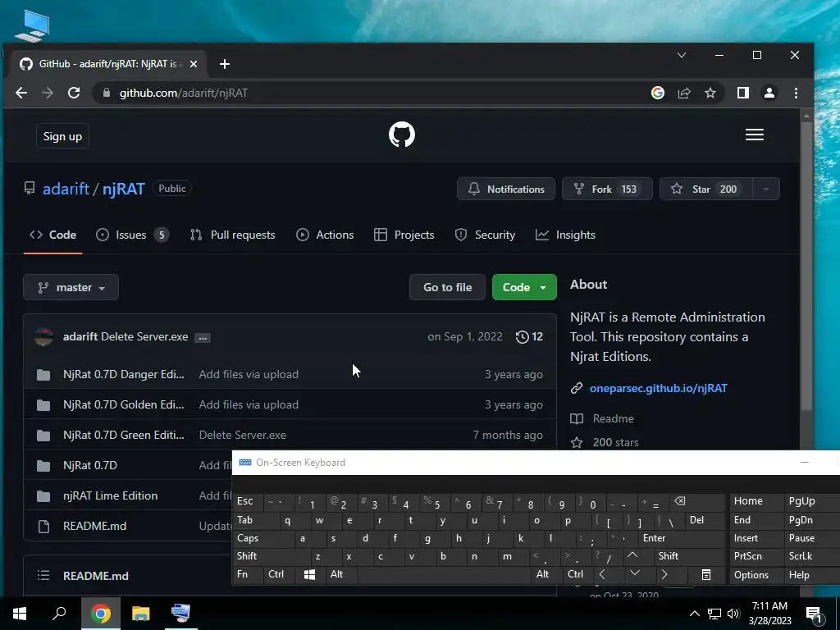The width and height of the screenshot is (840, 630).
Task: Open the volume control in system tray
Action: tap(733, 614)
